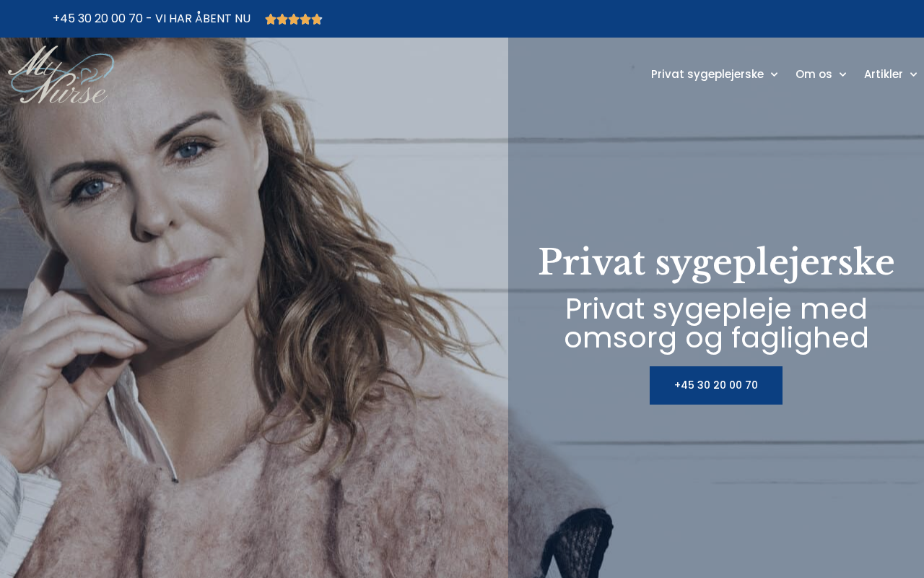
Task: Click the third rating star
Action: click(x=294, y=20)
